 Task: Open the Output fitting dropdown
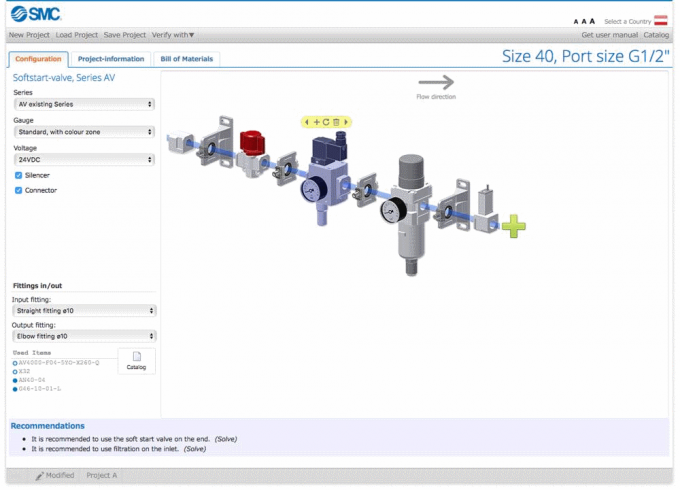[84, 336]
